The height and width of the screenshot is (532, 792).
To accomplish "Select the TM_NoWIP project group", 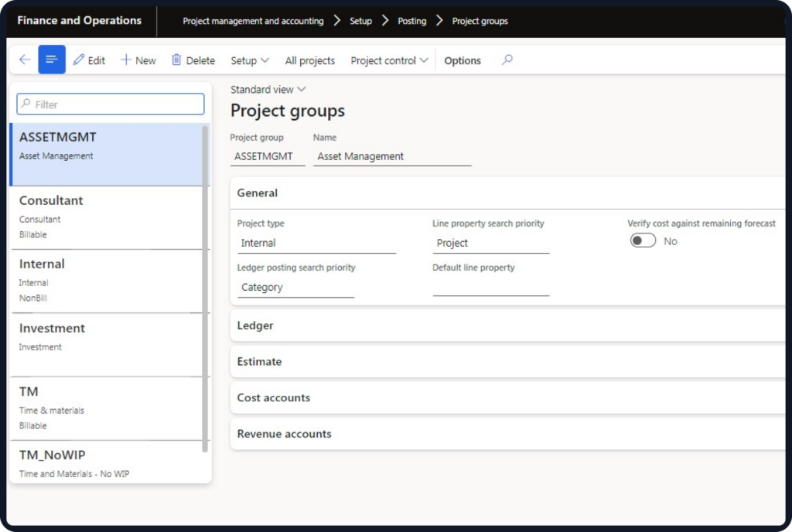I will [x=107, y=462].
